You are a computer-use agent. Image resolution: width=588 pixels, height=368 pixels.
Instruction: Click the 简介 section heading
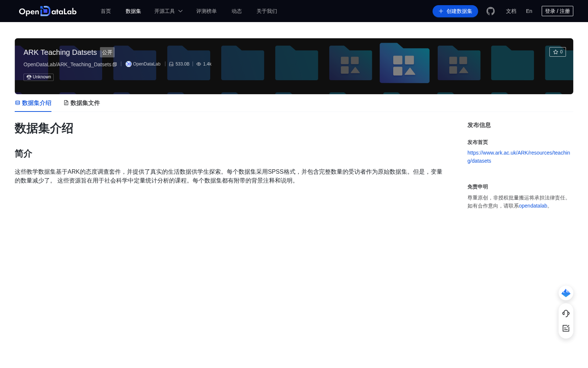pyautogui.click(x=24, y=153)
